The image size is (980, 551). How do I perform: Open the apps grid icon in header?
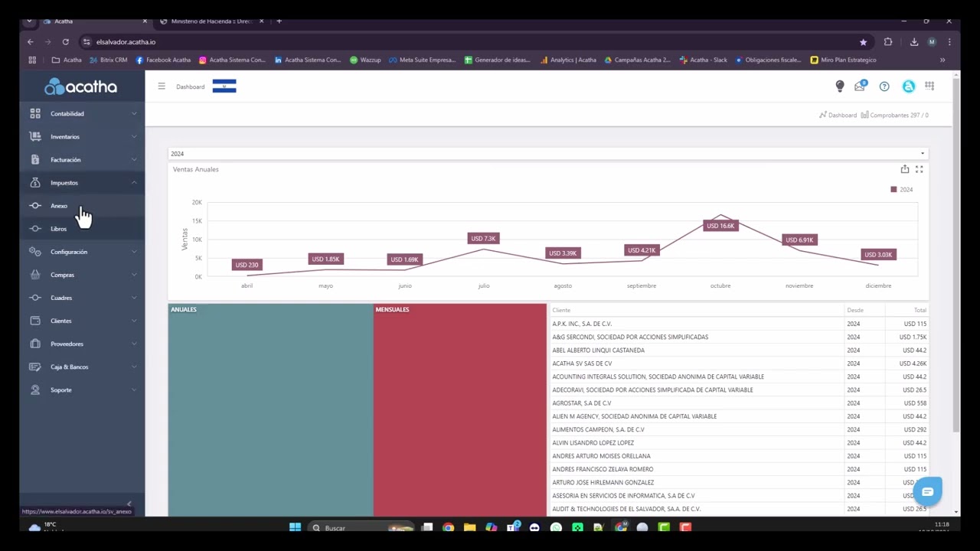(x=929, y=86)
